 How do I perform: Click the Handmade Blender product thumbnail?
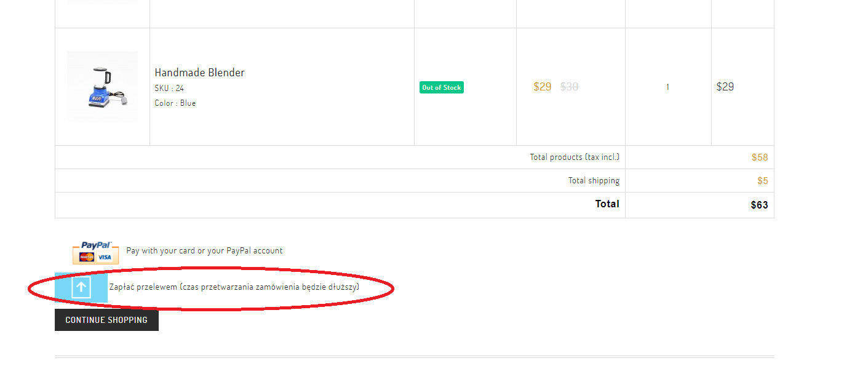102,86
